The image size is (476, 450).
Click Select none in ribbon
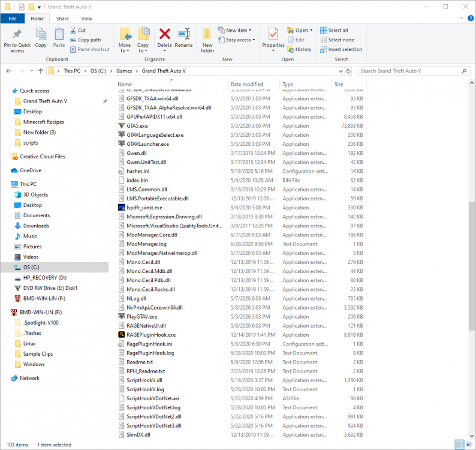click(x=338, y=40)
